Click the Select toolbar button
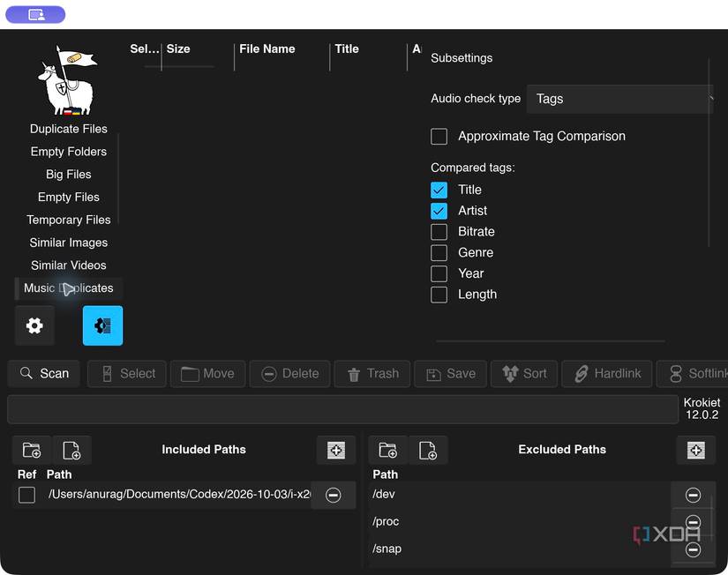 click(x=127, y=374)
